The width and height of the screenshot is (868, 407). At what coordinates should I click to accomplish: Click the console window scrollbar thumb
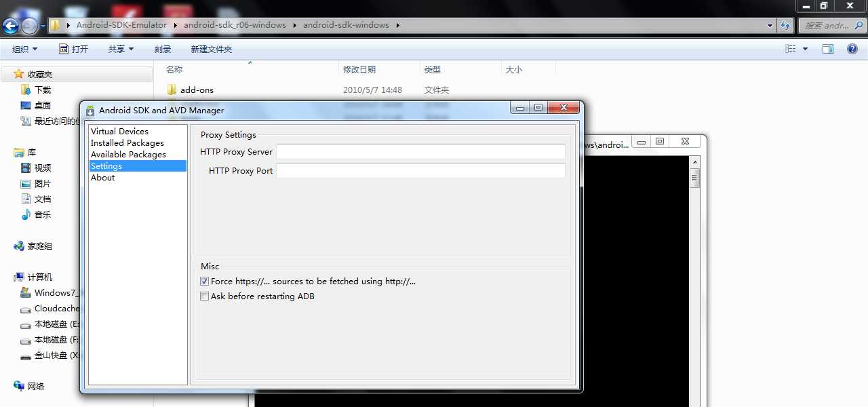tap(694, 178)
